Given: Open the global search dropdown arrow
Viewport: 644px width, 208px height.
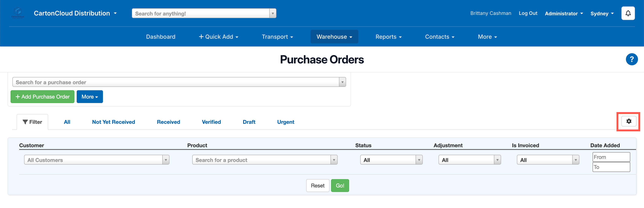Looking at the screenshot, I should pyautogui.click(x=273, y=14).
